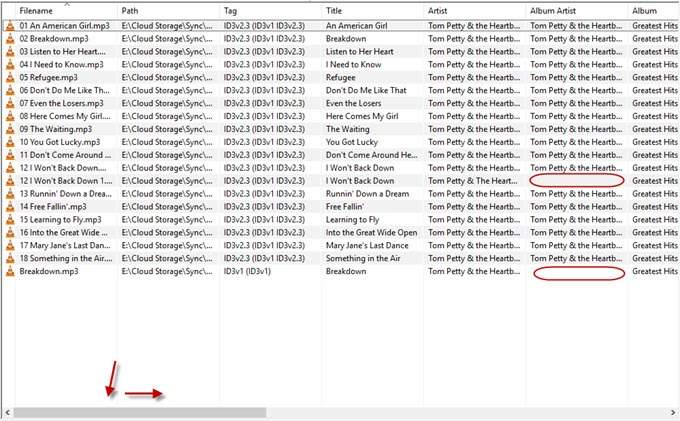
Task: Click VLC icon of 03 Listen to Her Heart
Action: tap(10, 52)
